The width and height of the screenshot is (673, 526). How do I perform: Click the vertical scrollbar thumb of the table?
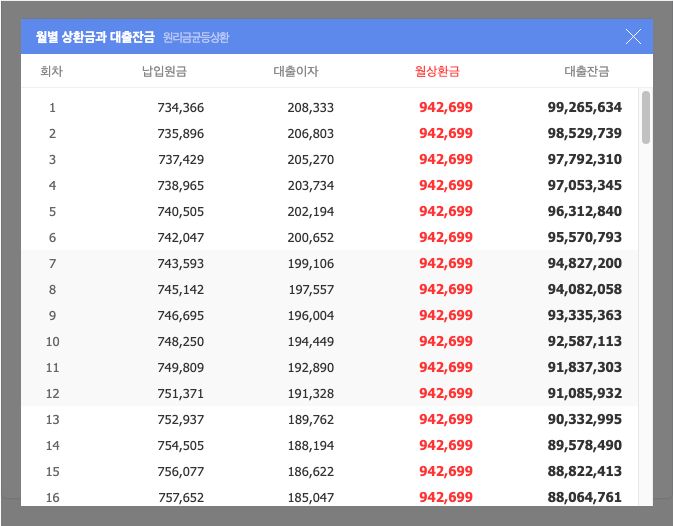coord(646,117)
